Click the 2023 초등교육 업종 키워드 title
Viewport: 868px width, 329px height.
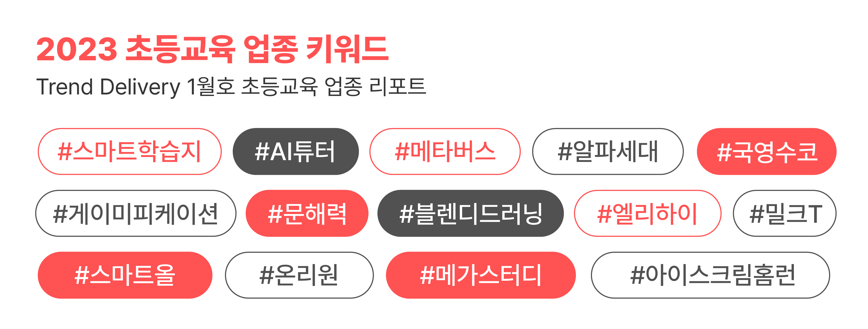click(x=213, y=49)
